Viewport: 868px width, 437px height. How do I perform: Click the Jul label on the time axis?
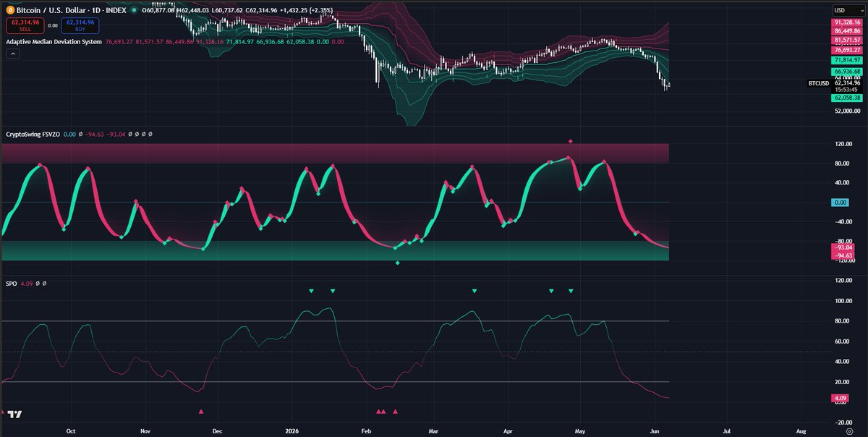click(x=726, y=430)
